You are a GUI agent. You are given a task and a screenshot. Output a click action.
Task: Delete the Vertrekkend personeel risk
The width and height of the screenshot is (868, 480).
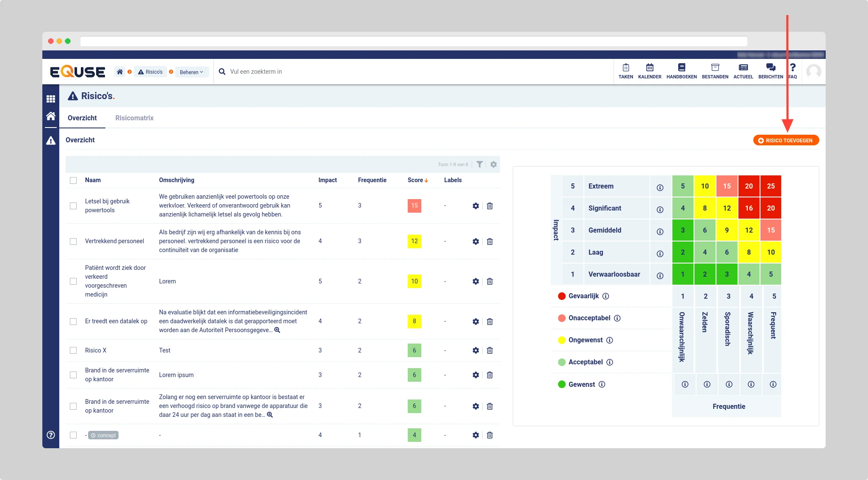tap(489, 241)
